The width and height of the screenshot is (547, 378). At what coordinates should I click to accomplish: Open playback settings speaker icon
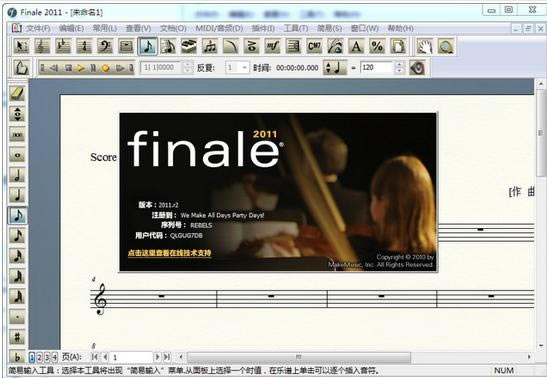417,68
